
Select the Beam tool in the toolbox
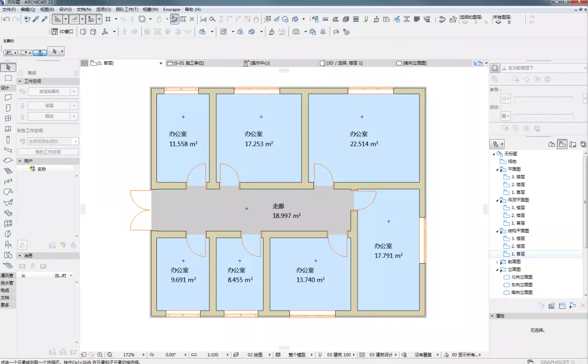(x=8, y=150)
